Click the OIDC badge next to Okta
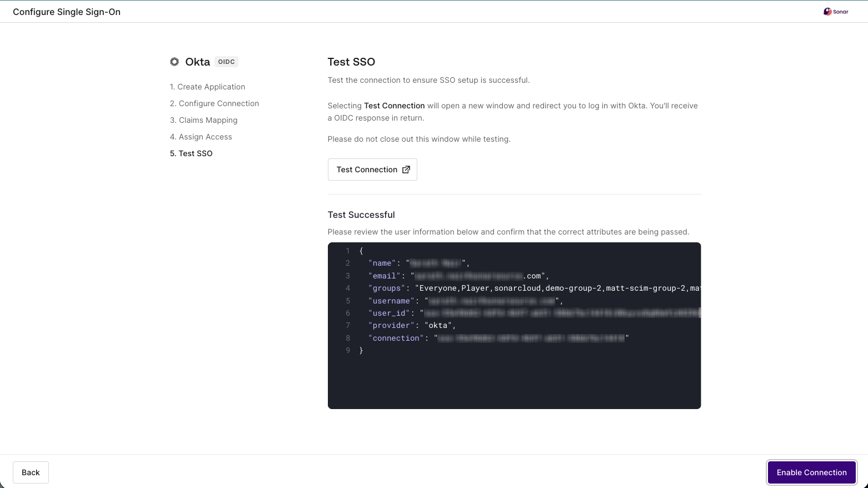868x488 pixels. (x=226, y=62)
